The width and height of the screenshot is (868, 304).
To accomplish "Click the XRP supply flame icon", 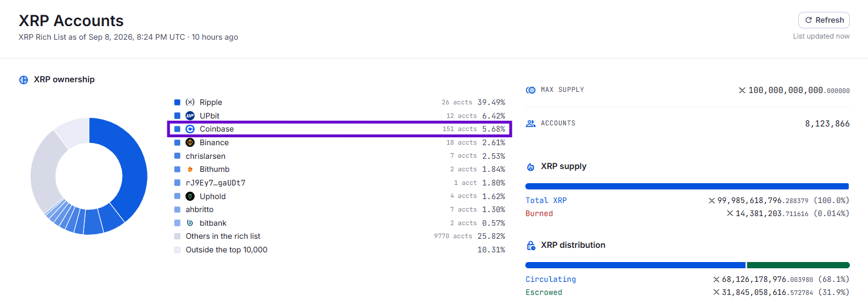I will click(530, 167).
